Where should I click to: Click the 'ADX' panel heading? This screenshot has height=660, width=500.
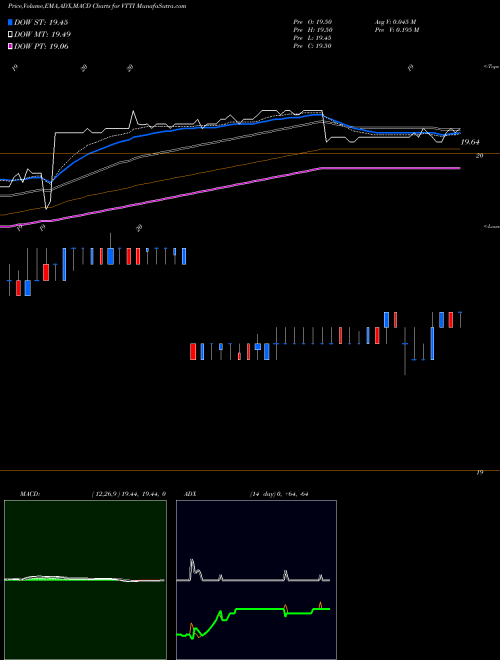coord(190,494)
